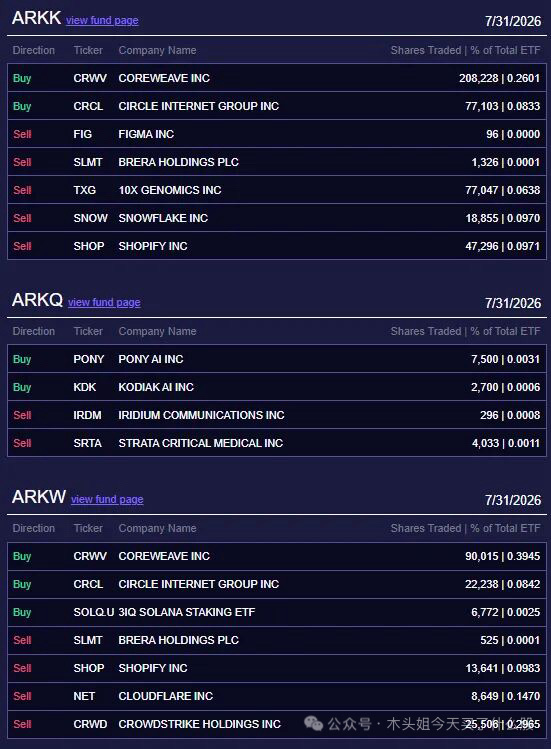
Task: Click the ARKW Direction column header
Action: pyautogui.click(x=33, y=528)
